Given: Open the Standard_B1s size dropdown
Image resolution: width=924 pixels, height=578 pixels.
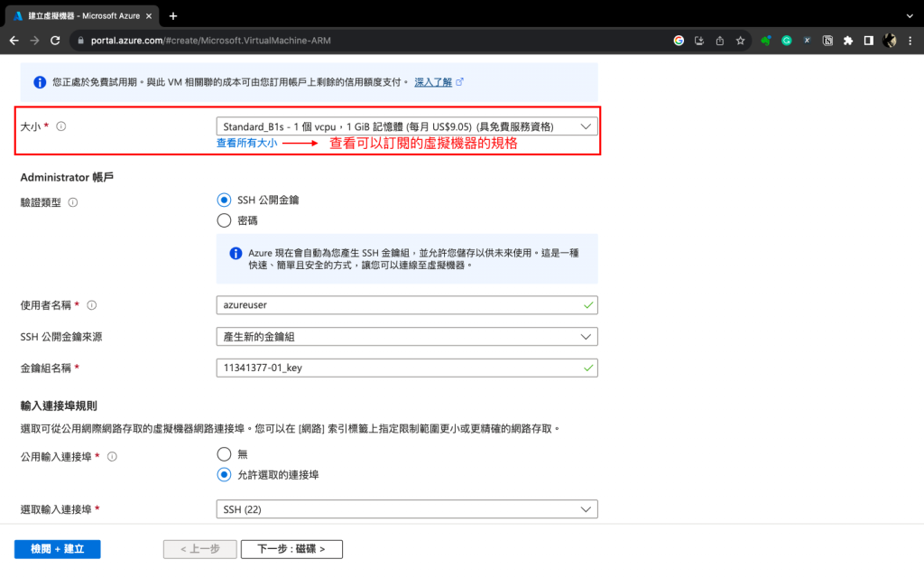Looking at the screenshot, I should pyautogui.click(x=407, y=126).
